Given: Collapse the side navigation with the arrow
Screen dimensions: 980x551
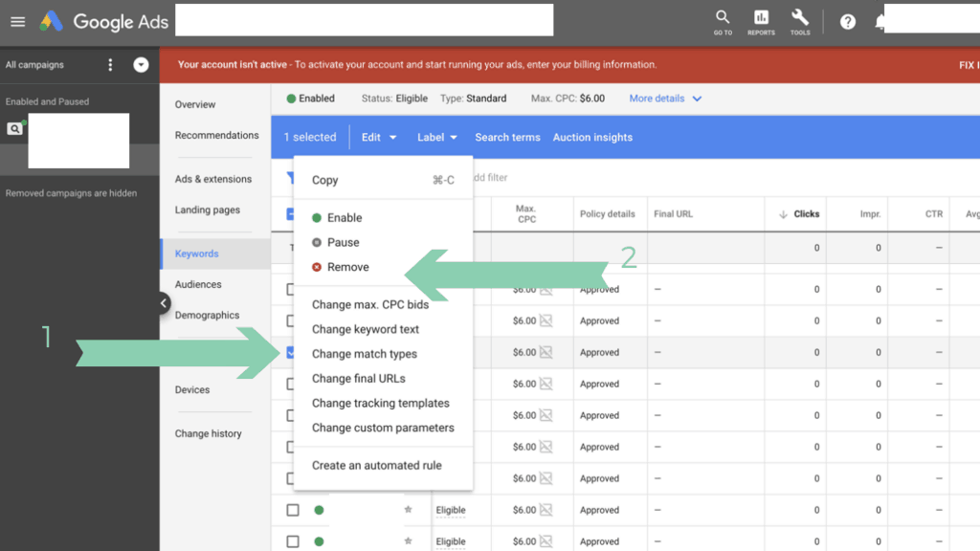Looking at the screenshot, I should (x=163, y=303).
